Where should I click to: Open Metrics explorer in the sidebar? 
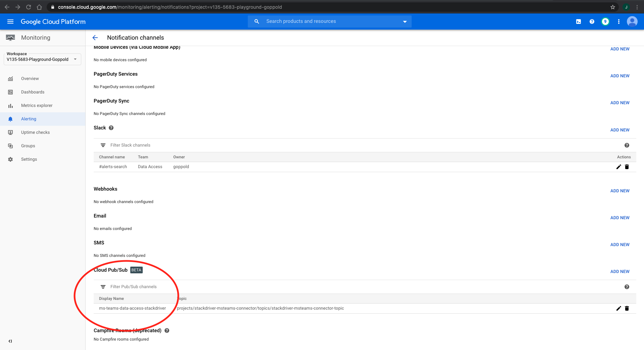pyautogui.click(x=43, y=106)
